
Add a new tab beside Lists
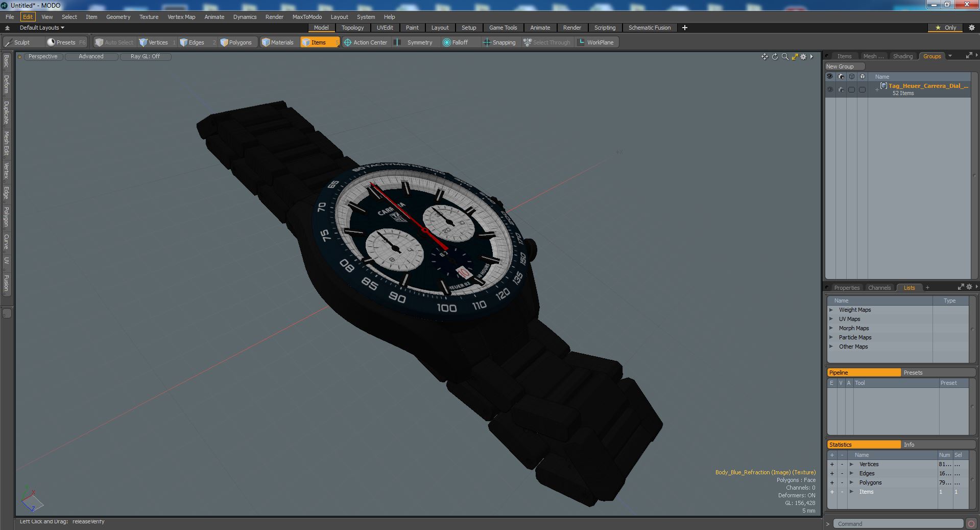927,288
